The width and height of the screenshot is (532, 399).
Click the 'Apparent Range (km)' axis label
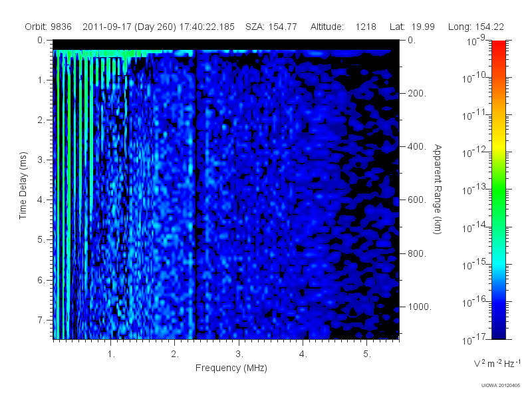438,189
